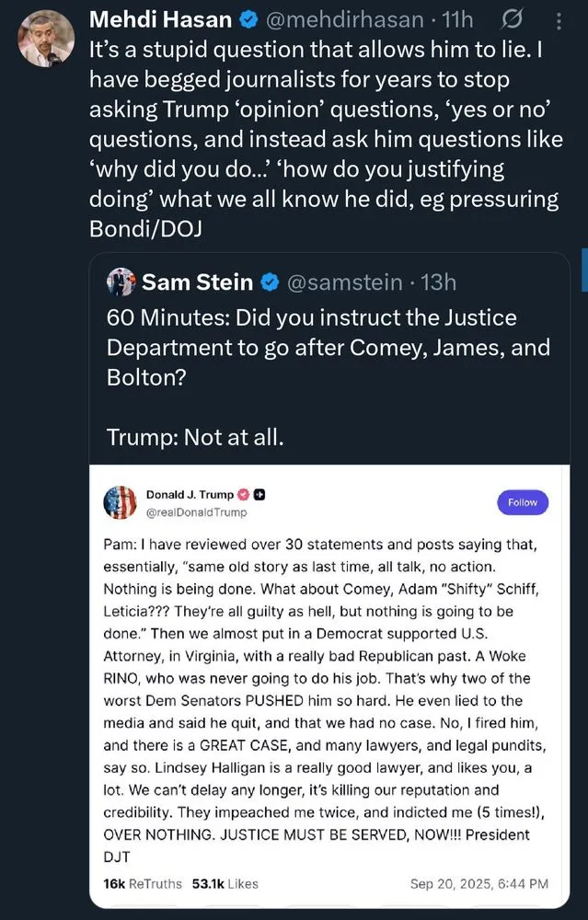Click the blue scrollbar marker on right edge

click(x=583, y=261)
